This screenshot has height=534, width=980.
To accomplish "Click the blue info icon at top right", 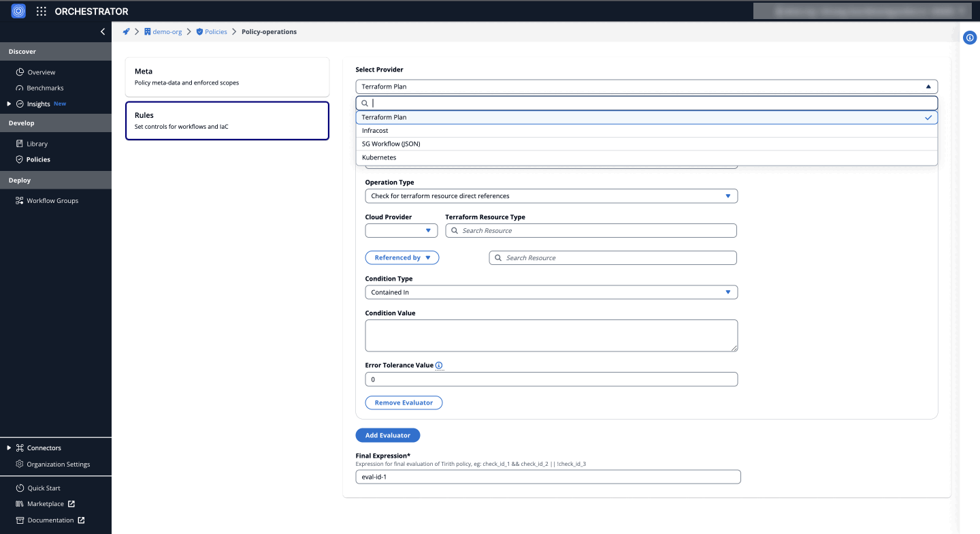I will pyautogui.click(x=970, y=38).
